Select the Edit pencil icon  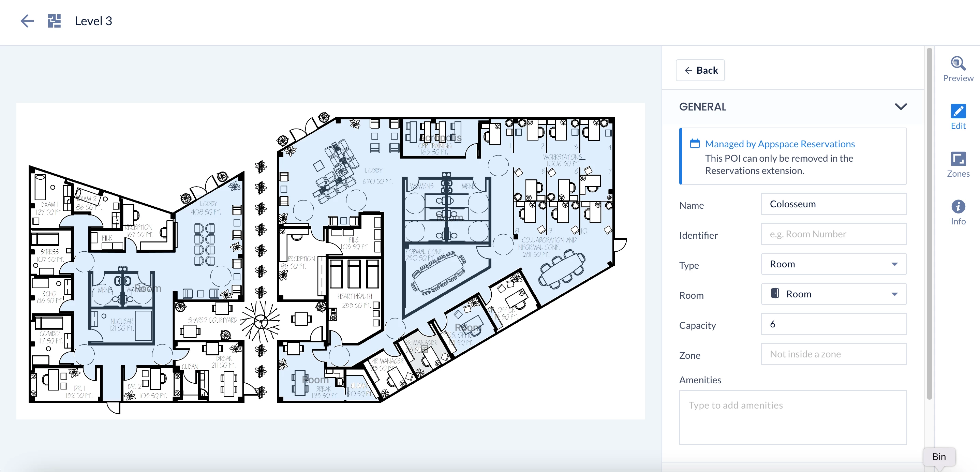coord(957,112)
